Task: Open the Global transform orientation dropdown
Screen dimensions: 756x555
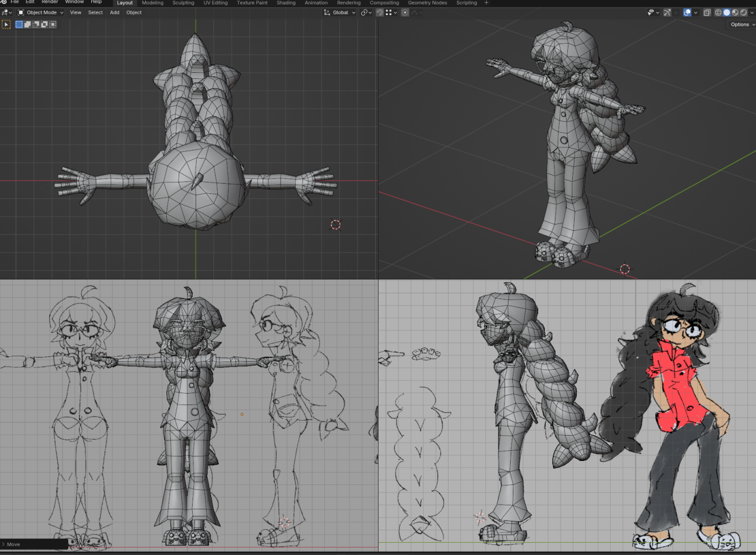Action: coord(339,12)
